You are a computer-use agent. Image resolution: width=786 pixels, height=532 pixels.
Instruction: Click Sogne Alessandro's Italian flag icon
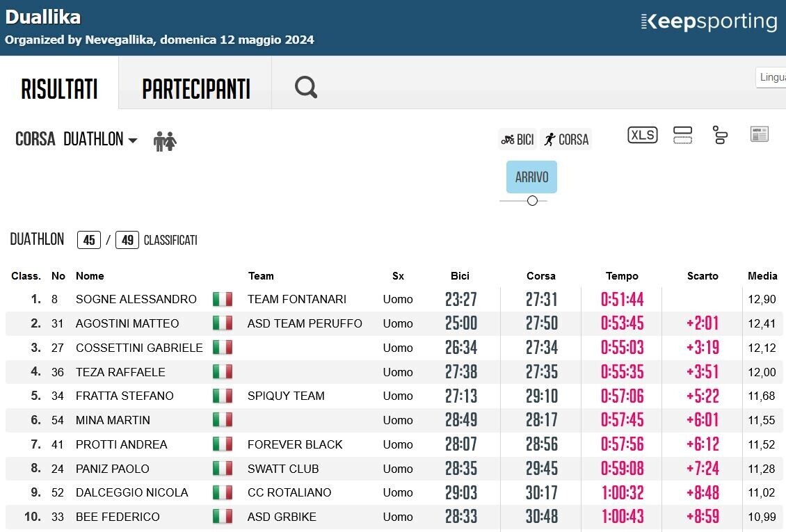pyautogui.click(x=222, y=299)
